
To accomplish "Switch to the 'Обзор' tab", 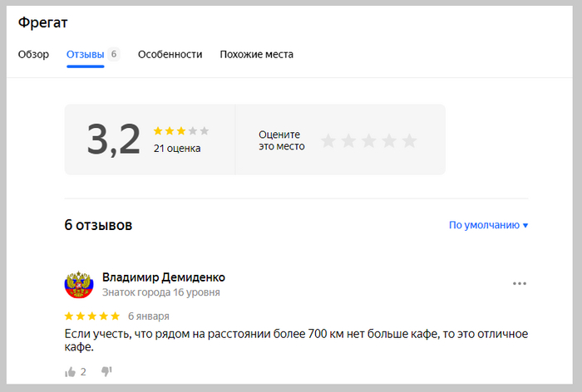I will [x=33, y=55].
